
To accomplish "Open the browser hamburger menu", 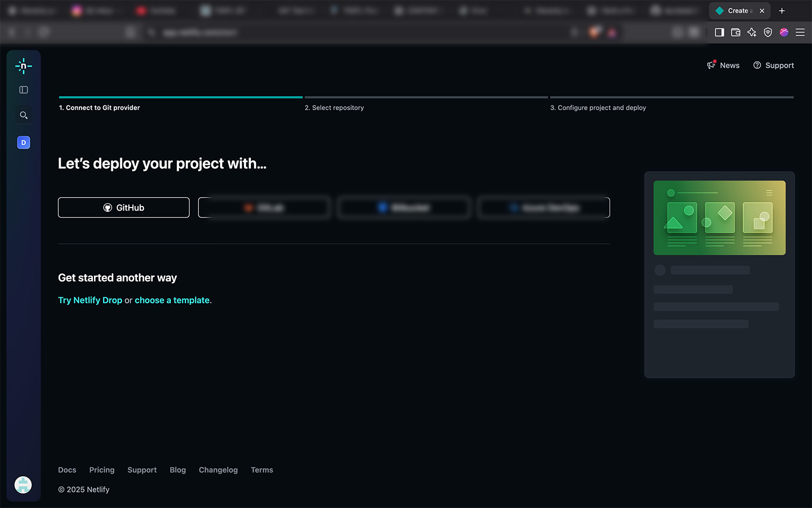I will click(x=800, y=32).
